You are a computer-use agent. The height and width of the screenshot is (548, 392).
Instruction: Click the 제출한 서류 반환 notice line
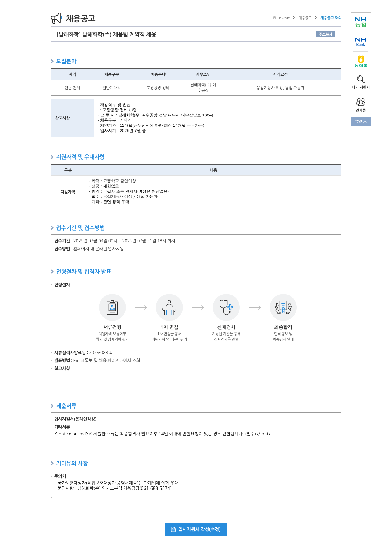(x=163, y=434)
